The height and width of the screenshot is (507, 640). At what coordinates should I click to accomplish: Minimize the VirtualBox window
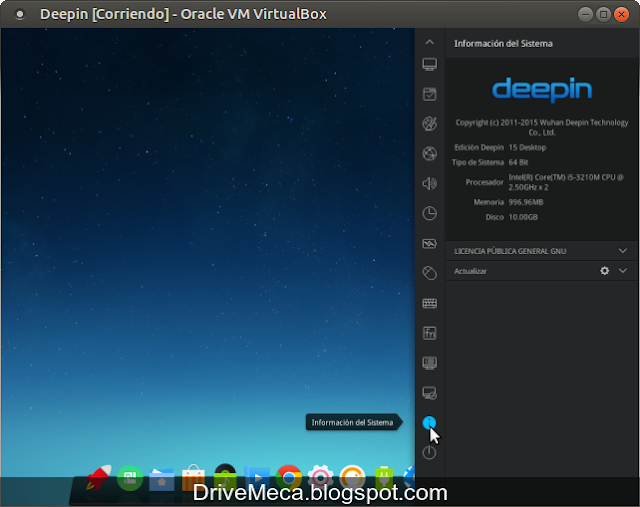click(x=585, y=14)
